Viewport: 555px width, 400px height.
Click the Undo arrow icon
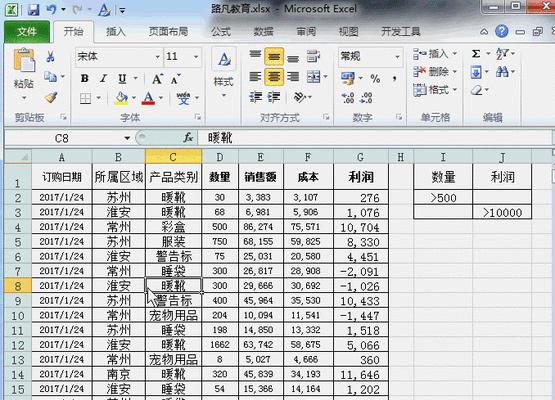[51, 10]
